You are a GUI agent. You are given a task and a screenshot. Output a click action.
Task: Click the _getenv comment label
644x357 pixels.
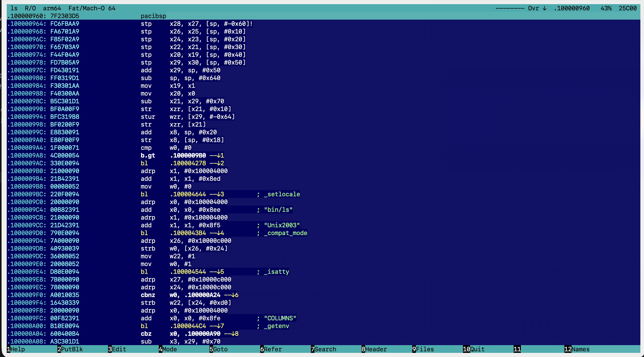[276, 326]
